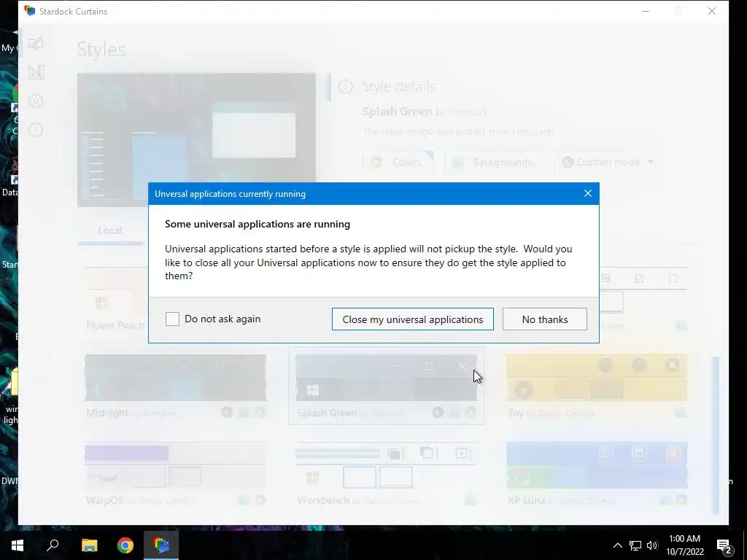Select the Midnight style thumbnail
The image size is (747, 560).
click(x=175, y=386)
